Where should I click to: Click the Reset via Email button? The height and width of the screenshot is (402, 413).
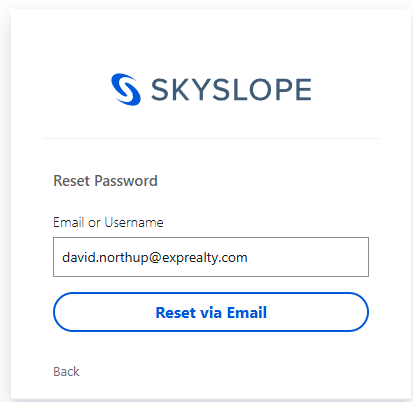click(x=211, y=312)
